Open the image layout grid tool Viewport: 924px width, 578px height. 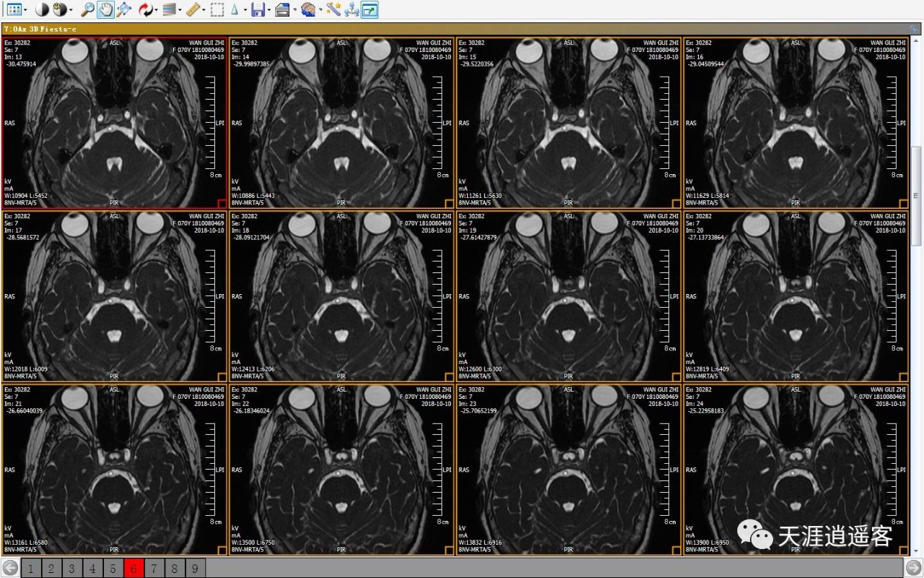click(14, 9)
